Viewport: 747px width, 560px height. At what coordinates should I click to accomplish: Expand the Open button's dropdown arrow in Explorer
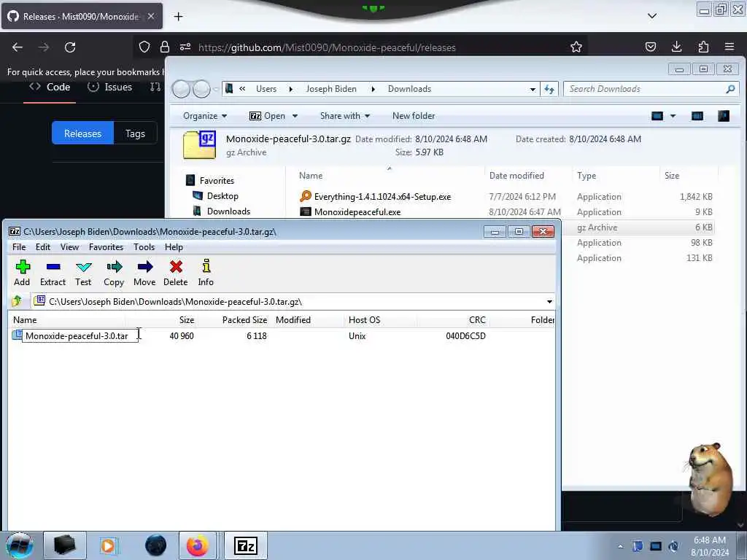pos(295,116)
